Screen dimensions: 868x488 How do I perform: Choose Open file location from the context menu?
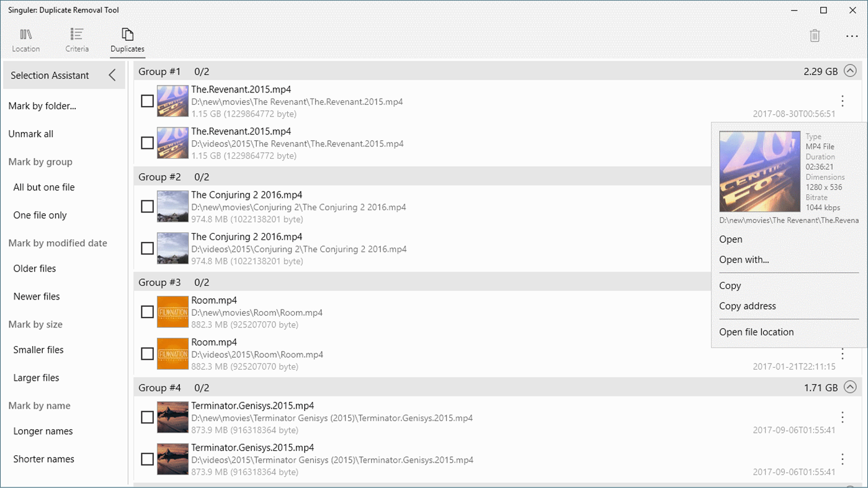tap(756, 332)
